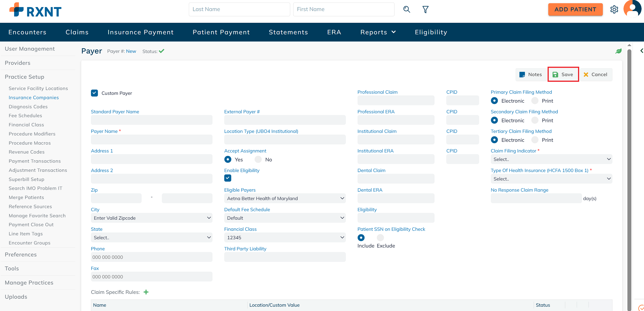Image resolution: width=644 pixels, height=311 pixels.
Task: Open the Eligible Payers dropdown
Action: pos(285,198)
